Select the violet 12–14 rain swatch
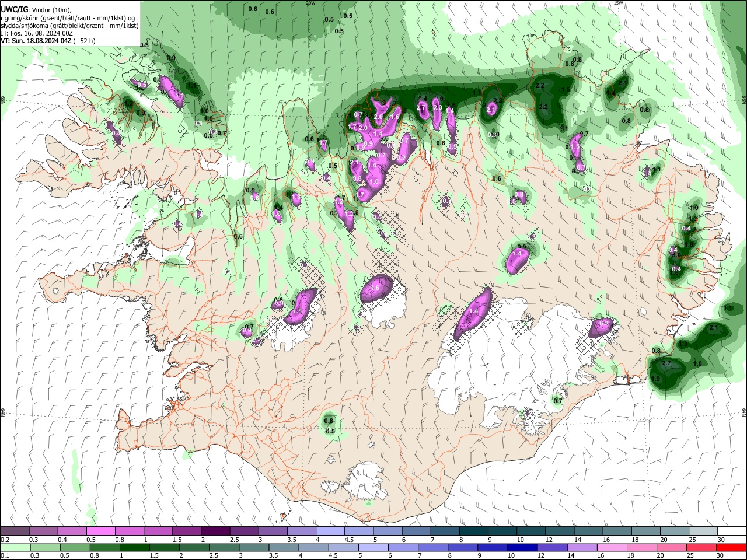The height and width of the screenshot is (560, 747). coord(553,547)
